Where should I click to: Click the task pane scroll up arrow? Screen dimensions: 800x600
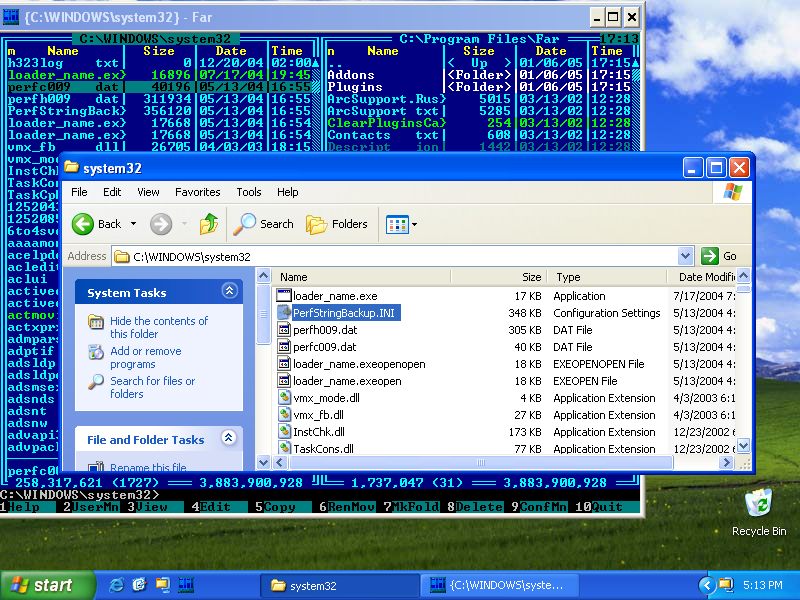pos(263,277)
